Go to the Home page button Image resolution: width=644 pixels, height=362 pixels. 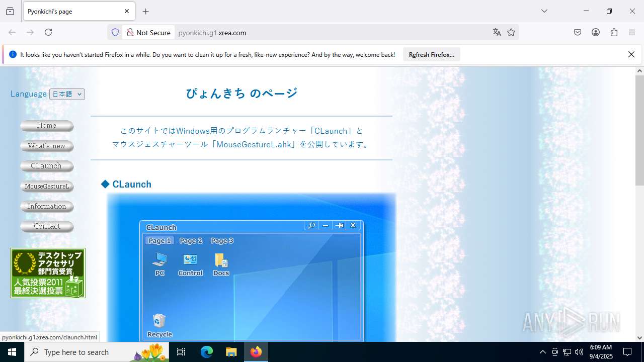point(47,126)
